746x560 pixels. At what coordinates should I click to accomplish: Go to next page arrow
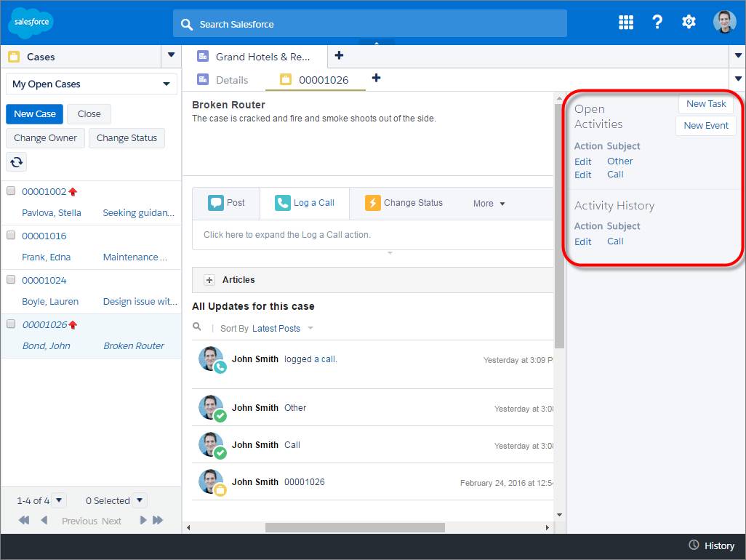pos(143,520)
